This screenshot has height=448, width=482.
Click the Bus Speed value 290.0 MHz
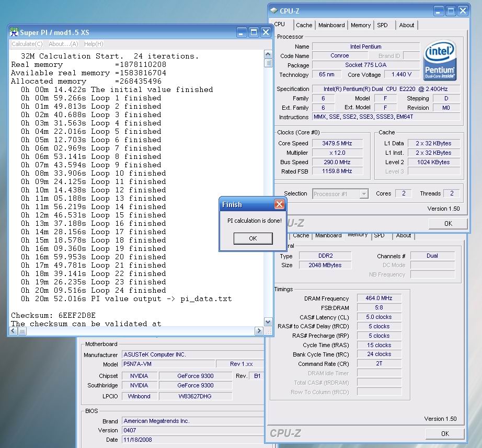pos(337,162)
